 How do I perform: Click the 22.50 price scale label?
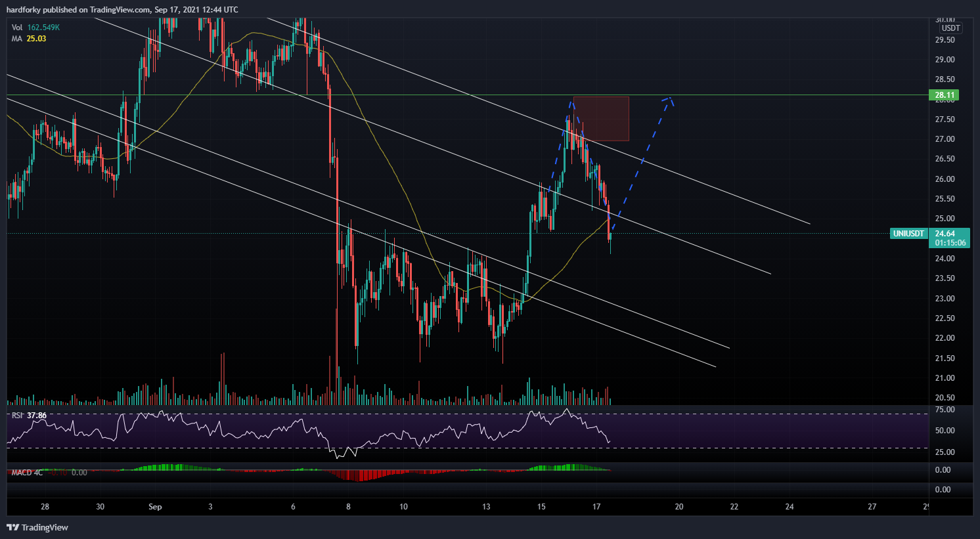(945, 318)
